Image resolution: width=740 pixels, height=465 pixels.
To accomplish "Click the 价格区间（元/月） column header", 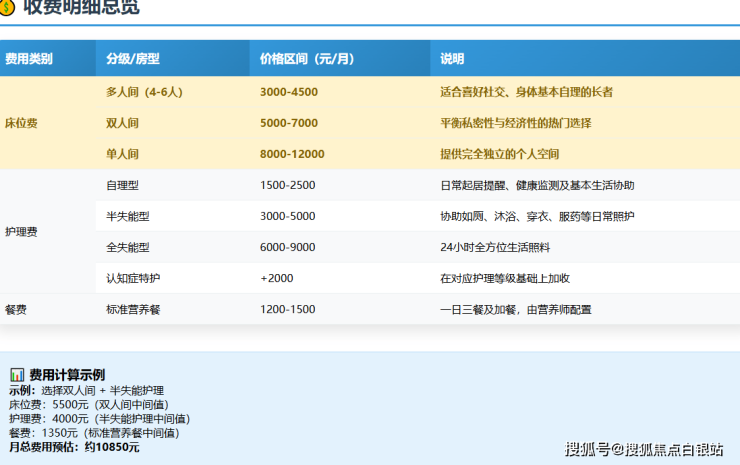I will pyautogui.click(x=307, y=59).
